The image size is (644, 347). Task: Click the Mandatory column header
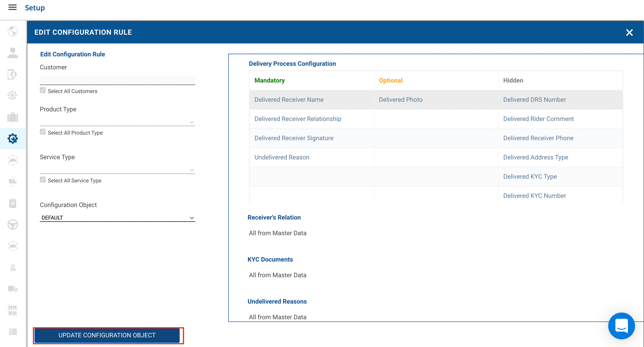coord(269,80)
